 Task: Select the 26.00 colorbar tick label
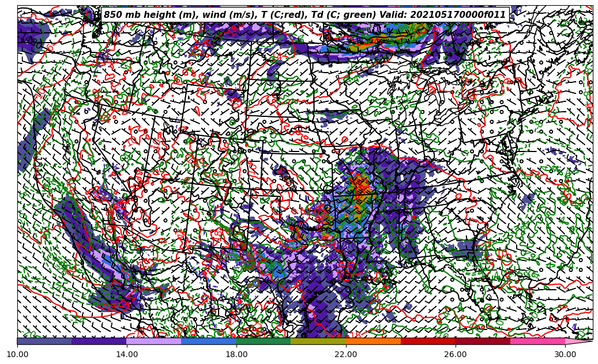coord(456,355)
